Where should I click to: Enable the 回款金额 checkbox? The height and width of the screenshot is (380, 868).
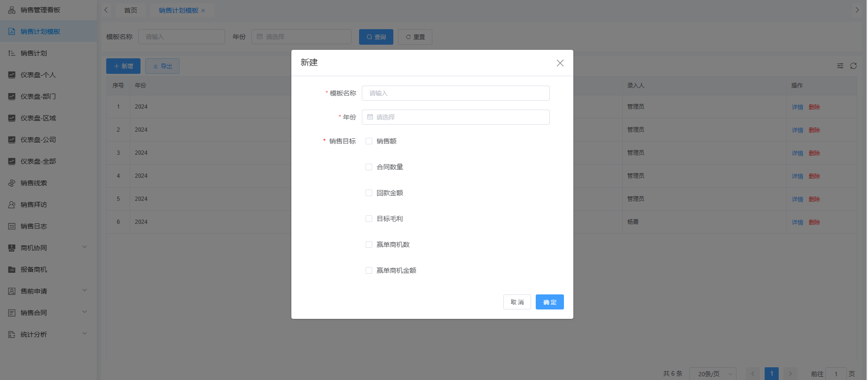point(369,193)
